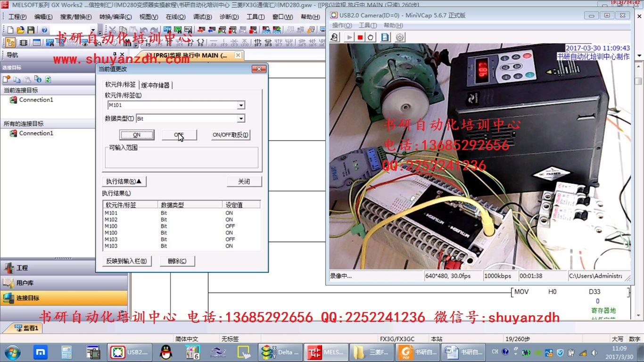Click the SF8 ladder symbol tool
Image resolution: width=644 pixels, height=362 pixels.
tap(268, 42)
